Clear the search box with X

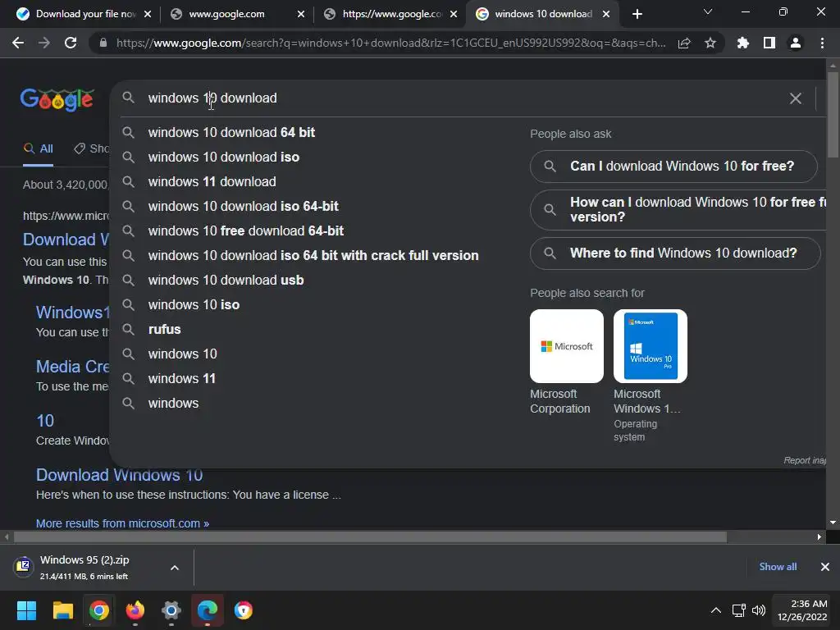pos(796,98)
